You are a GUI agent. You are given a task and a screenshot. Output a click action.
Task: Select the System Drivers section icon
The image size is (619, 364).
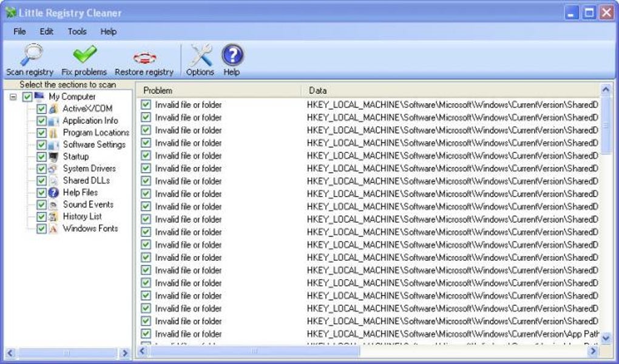(53, 169)
